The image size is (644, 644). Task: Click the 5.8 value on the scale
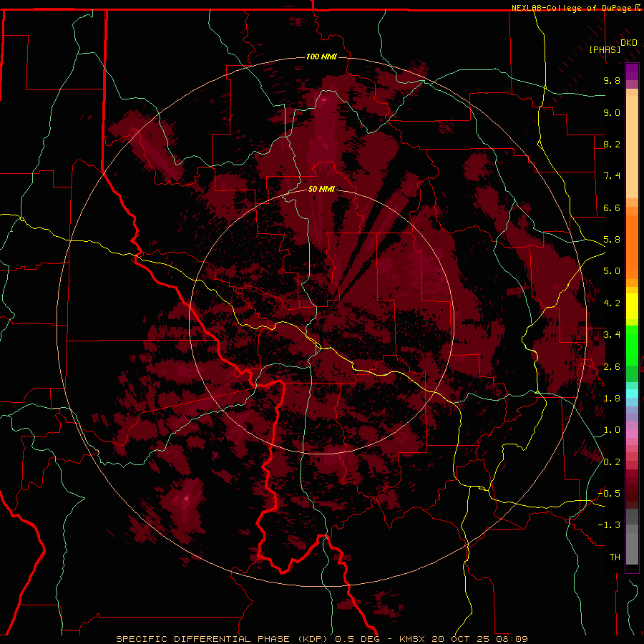[x=612, y=240]
